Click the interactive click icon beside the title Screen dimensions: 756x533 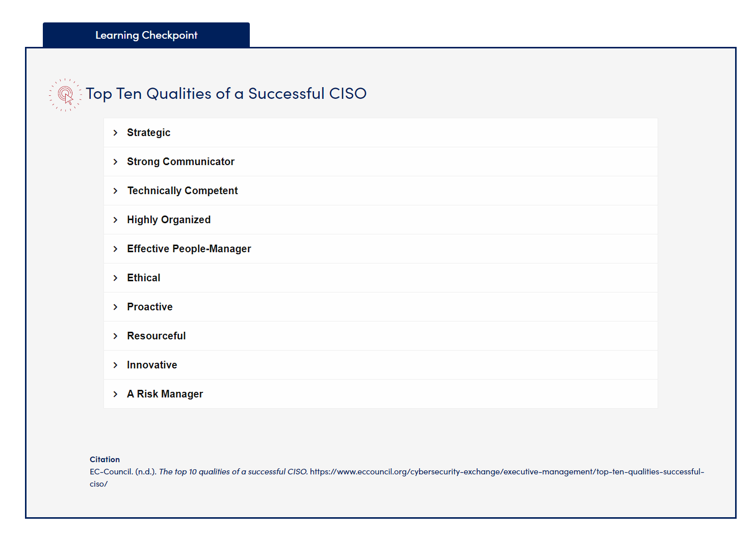tap(65, 95)
